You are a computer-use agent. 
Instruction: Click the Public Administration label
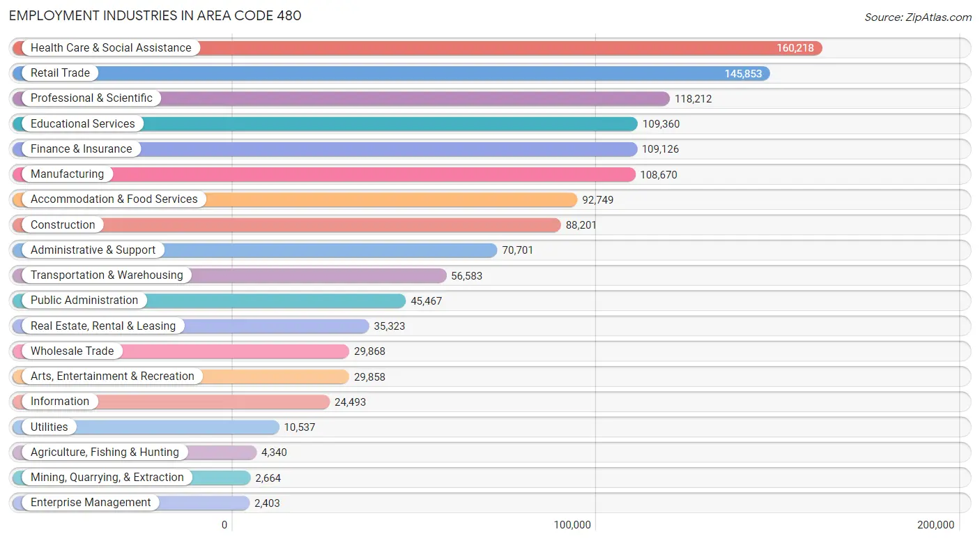pos(84,300)
